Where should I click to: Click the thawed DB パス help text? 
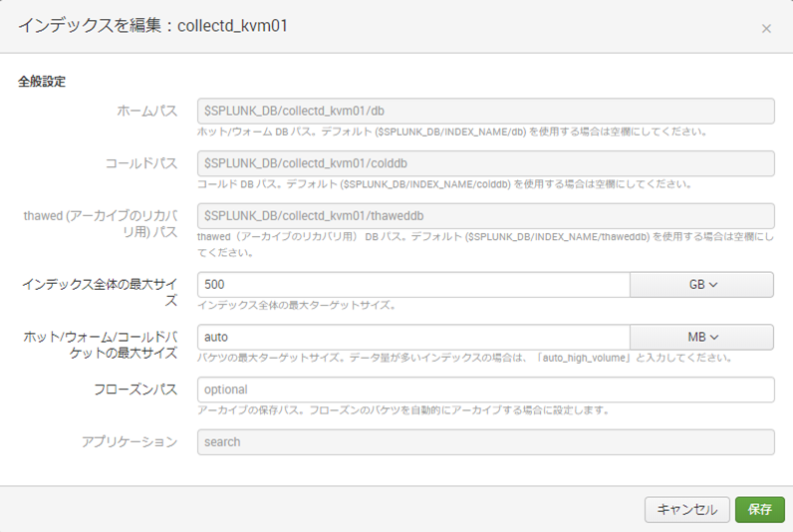(x=485, y=245)
